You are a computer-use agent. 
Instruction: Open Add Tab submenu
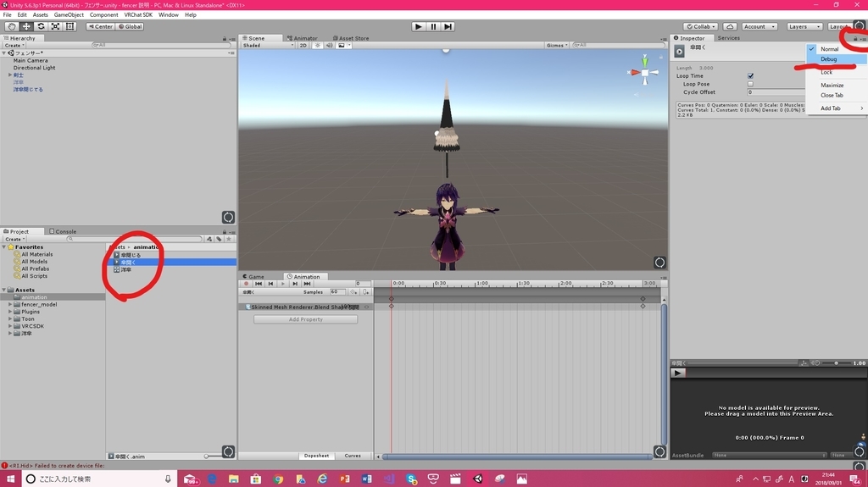[x=837, y=108]
